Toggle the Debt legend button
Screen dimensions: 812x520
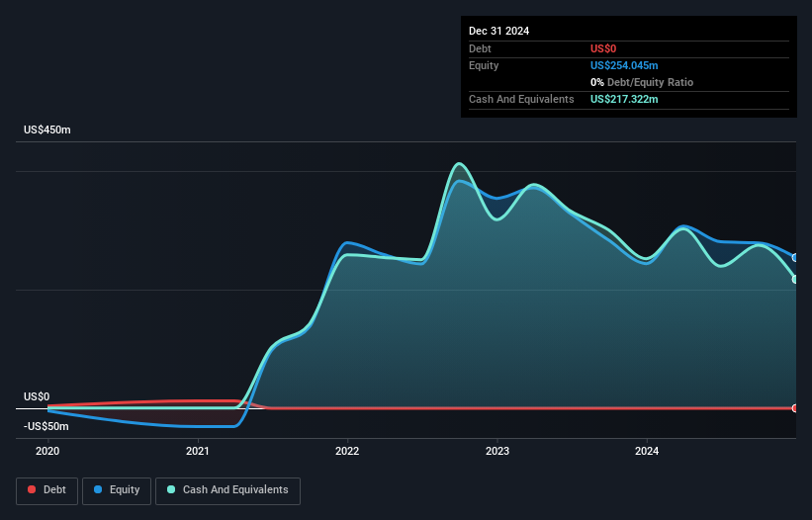47,490
